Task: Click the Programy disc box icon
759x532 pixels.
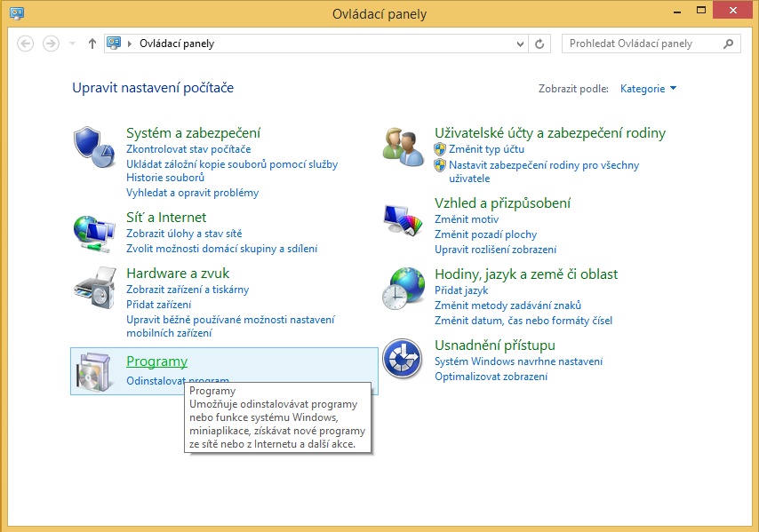Action: pyautogui.click(x=93, y=371)
